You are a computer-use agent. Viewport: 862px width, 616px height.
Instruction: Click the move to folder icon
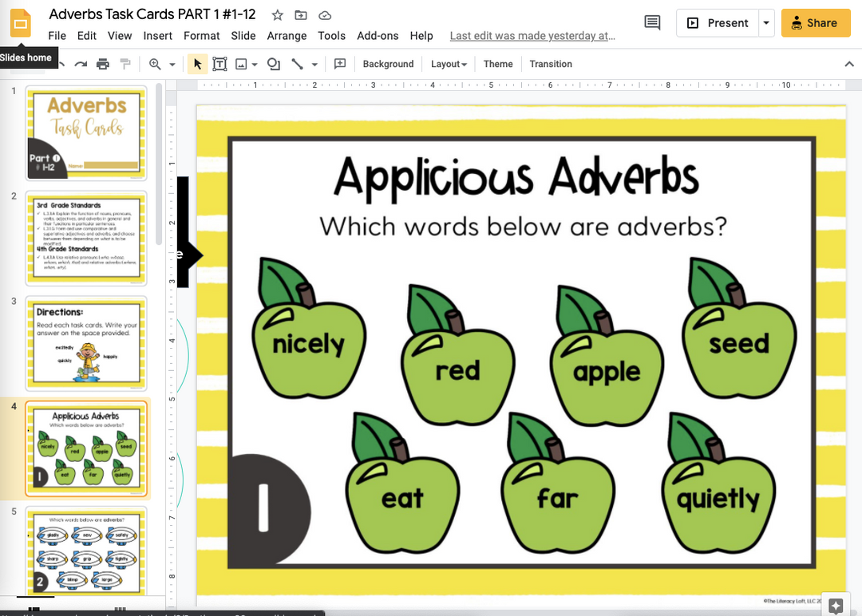pos(301,15)
